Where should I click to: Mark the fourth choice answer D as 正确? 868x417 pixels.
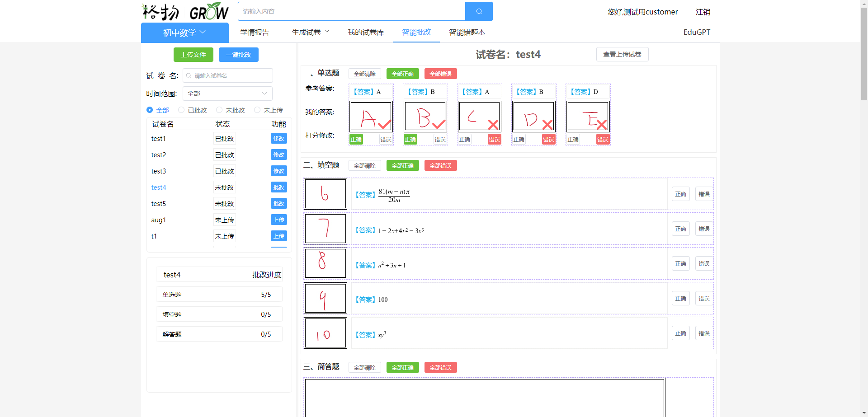coord(519,139)
